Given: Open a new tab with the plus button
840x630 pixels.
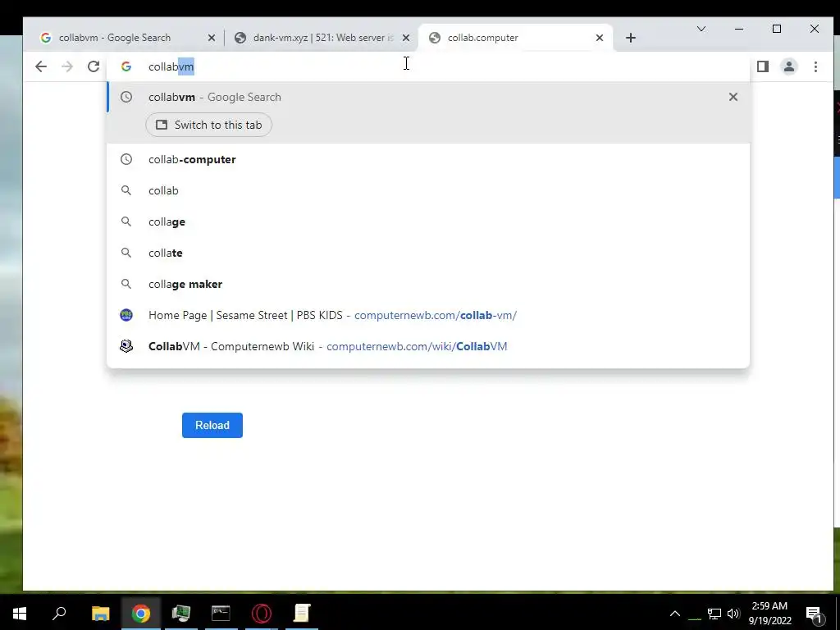Looking at the screenshot, I should 631,38.
